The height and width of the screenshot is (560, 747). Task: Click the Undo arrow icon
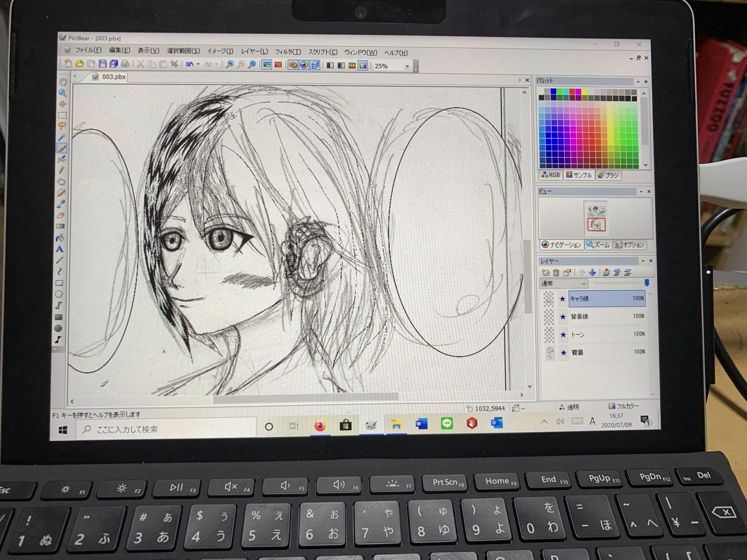(189, 64)
